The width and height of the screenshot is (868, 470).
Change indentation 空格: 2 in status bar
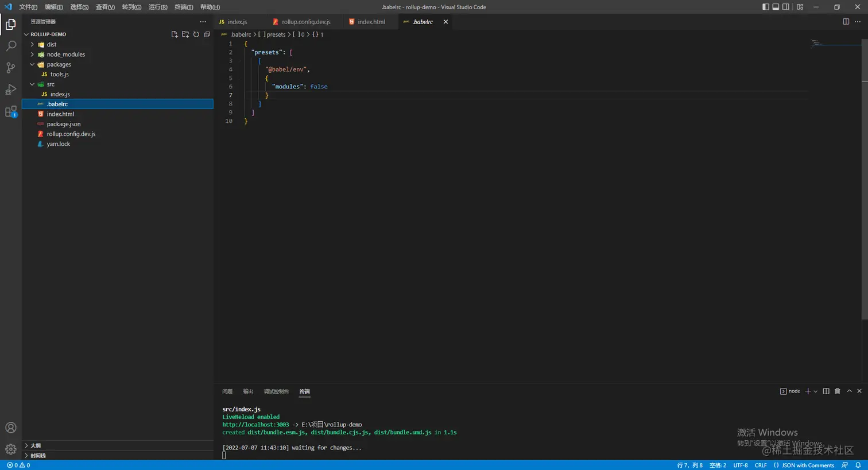(718, 465)
